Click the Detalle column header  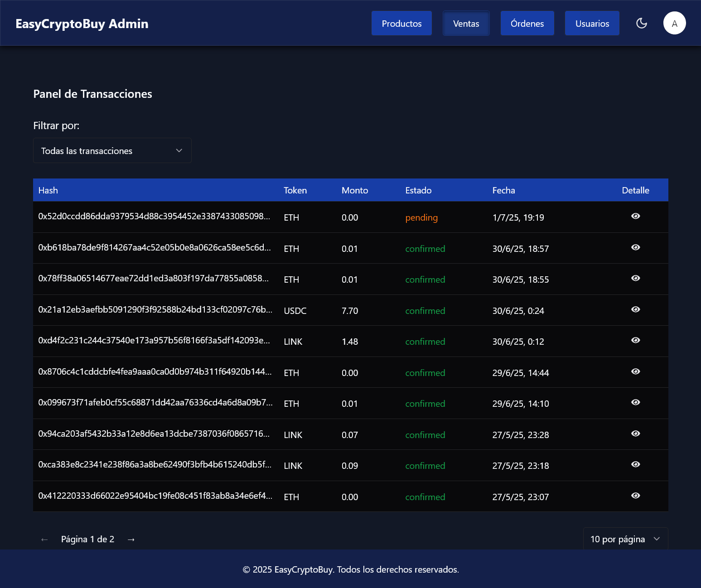[x=635, y=190]
